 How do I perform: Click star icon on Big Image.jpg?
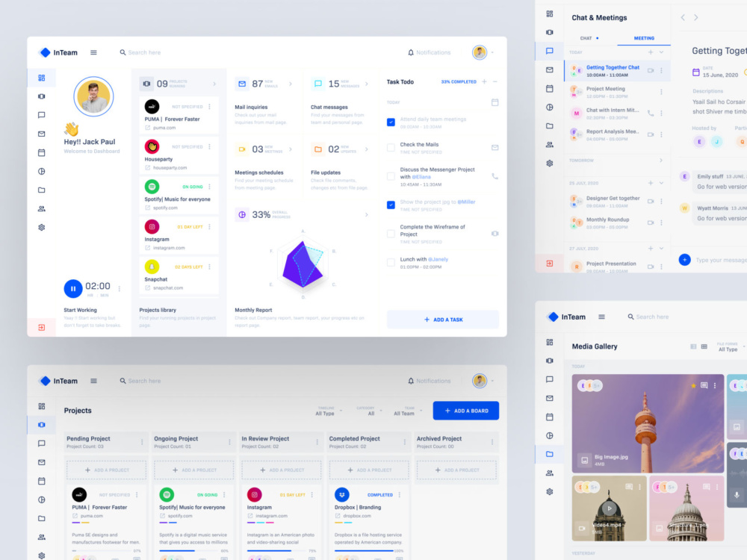tap(693, 386)
